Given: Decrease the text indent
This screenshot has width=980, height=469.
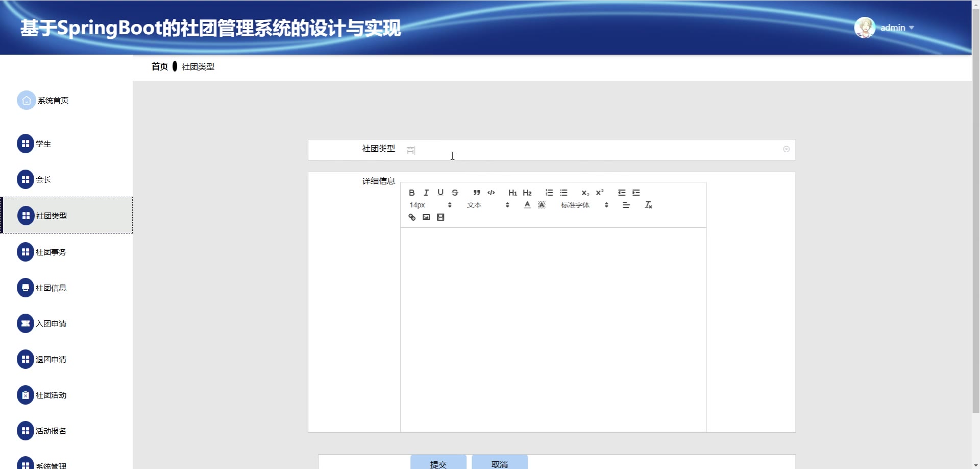Looking at the screenshot, I should coord(622,193).
